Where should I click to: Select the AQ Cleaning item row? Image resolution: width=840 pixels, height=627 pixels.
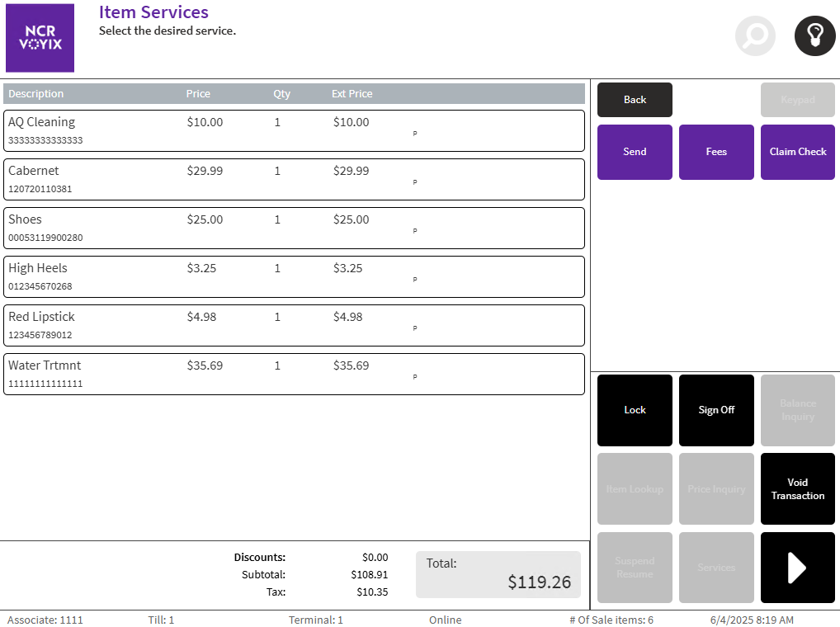pos(294,130)
